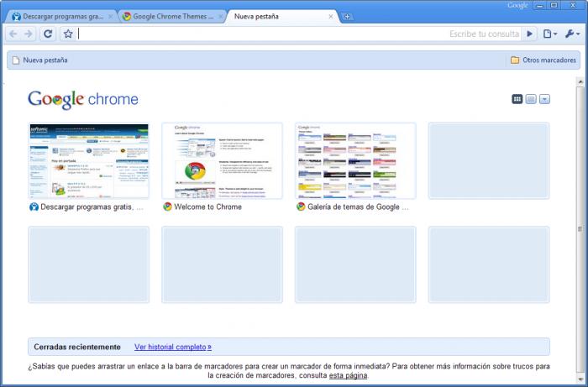Bookmark this page with the star icon
The image size is (588, 387).
click(68, 34)
